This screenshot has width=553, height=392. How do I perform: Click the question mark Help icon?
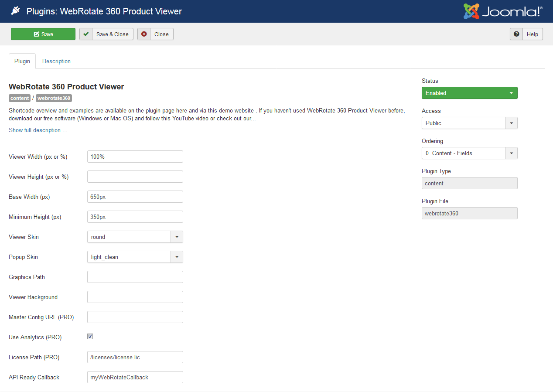pos(516,34)
